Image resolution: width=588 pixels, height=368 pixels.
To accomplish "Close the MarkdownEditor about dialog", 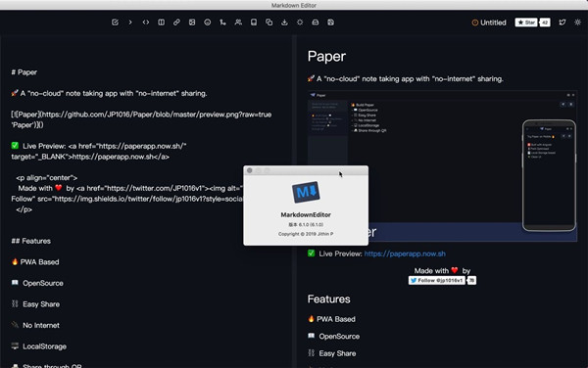I will coord(249,170).
